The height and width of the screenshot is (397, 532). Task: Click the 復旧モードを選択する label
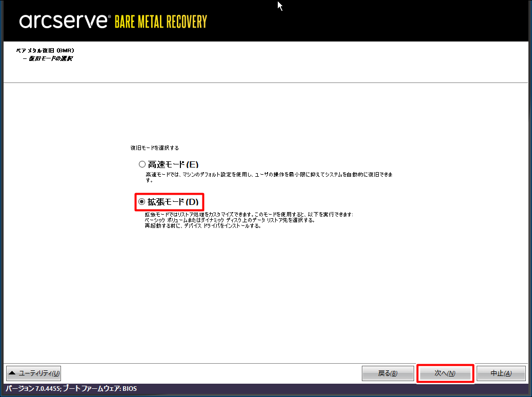click(155, 148)
